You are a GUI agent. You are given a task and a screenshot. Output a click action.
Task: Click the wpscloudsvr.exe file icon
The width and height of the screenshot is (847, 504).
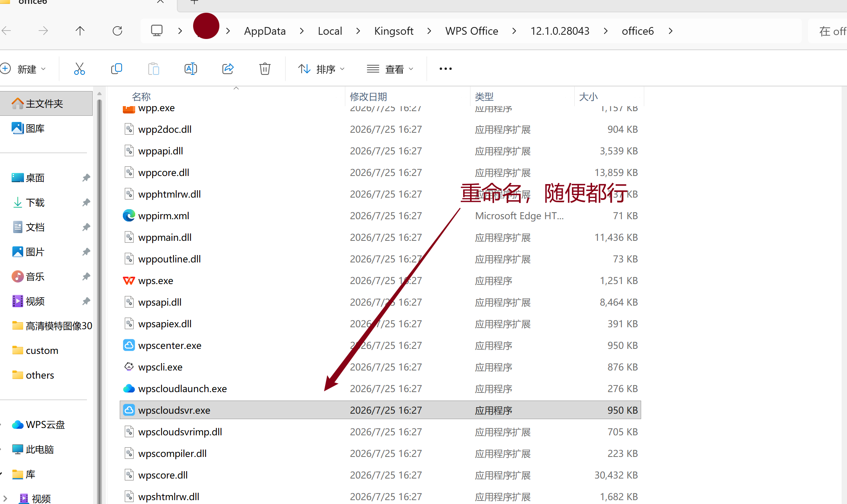pyautogui.click(x=129, y=410)
